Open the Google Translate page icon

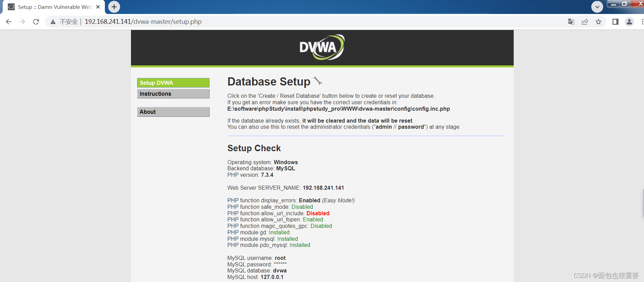571,22
